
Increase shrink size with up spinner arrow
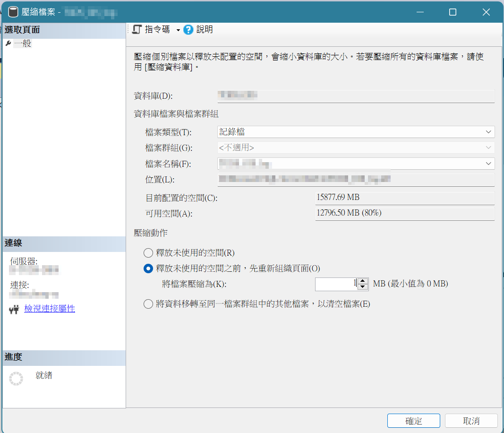363,281
